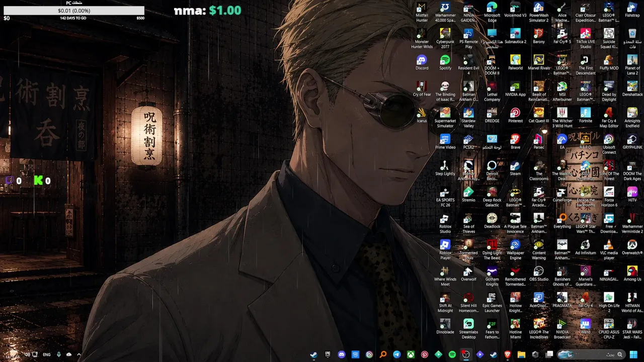Select the Roblox Studio icon
Screen dimensions: 644x362
point(445,223)
